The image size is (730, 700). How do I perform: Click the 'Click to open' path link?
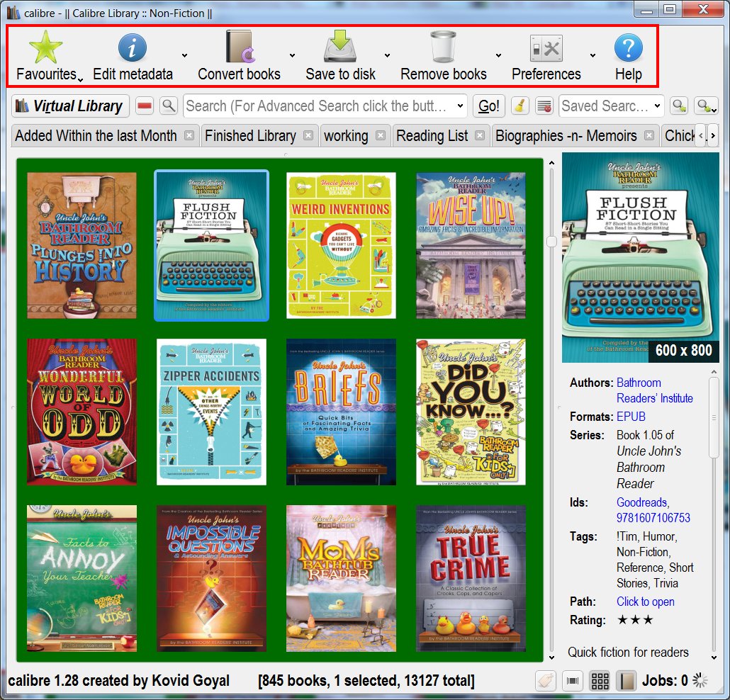pos(645,602)
